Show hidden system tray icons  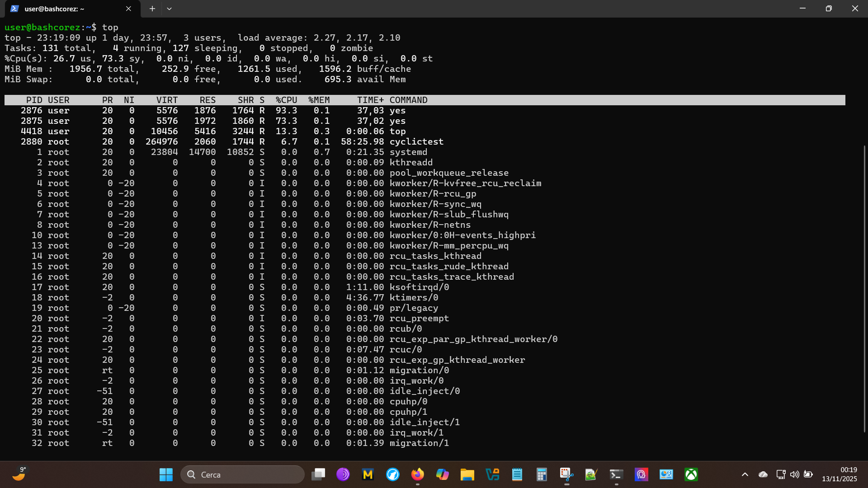745,474
